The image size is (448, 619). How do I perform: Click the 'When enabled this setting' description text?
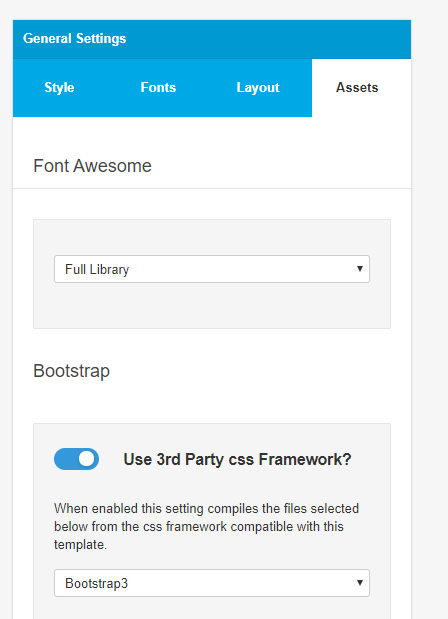tap(206, 527)
